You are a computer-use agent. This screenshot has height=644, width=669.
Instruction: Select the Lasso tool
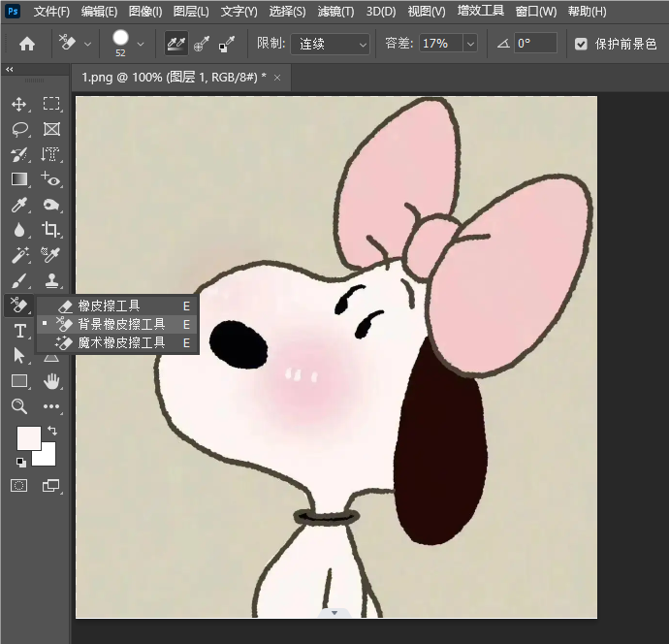(18, 129)
